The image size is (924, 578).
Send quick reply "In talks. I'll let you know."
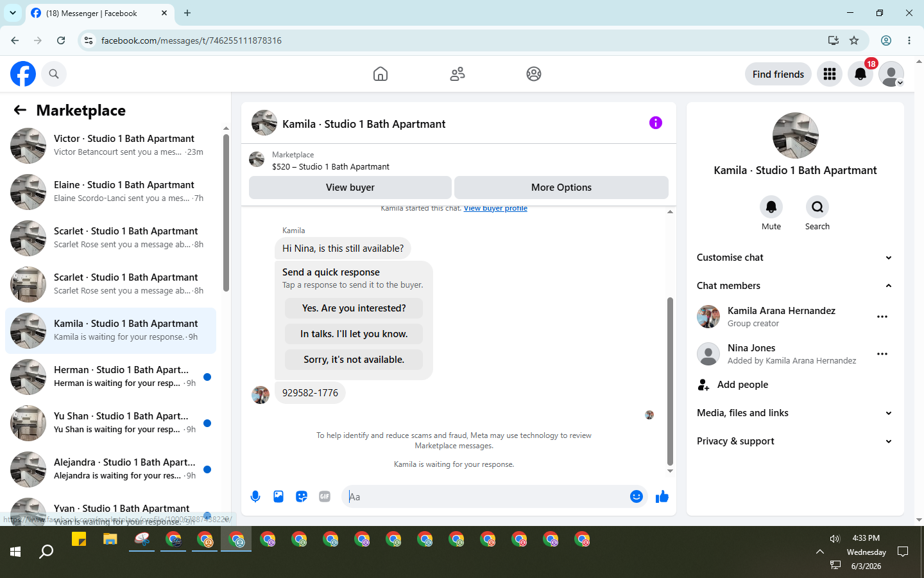pyautogui.click(x=354, y=334)
